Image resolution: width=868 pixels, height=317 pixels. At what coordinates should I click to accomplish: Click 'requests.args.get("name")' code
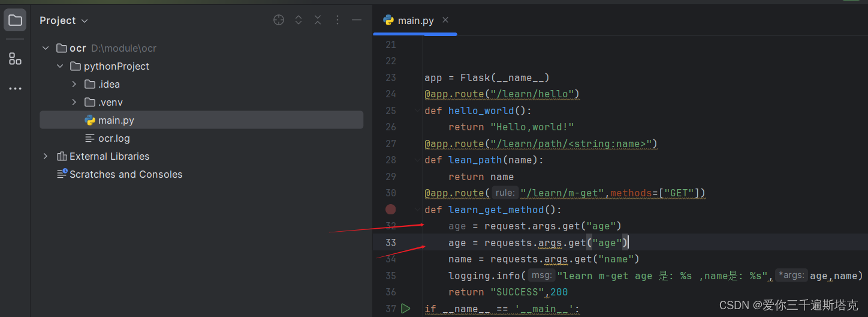coord(565,259)
